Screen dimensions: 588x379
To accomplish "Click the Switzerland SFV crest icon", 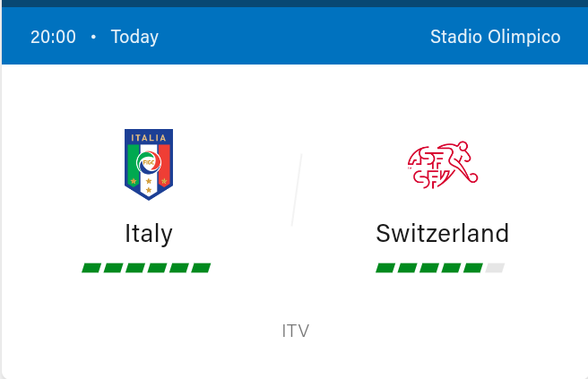I will tap(443, 165).
